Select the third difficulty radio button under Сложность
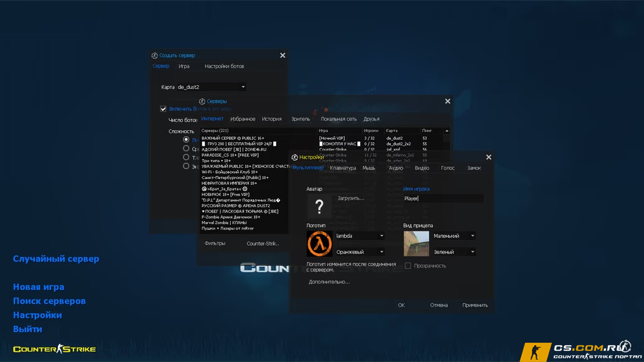This screenshot has width=644, height=362. pyautogui.click(x=186, y=157)
